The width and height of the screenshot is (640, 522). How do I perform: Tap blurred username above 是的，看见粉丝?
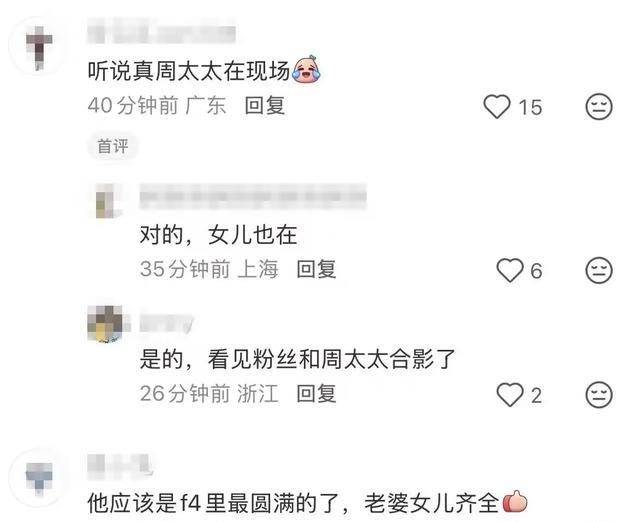point(166,323)
